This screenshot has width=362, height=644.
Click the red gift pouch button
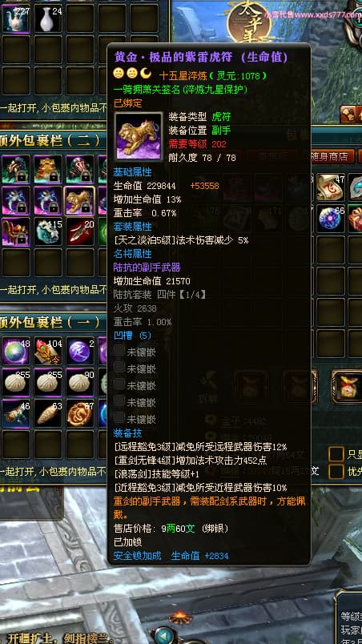tap(346, 387)
